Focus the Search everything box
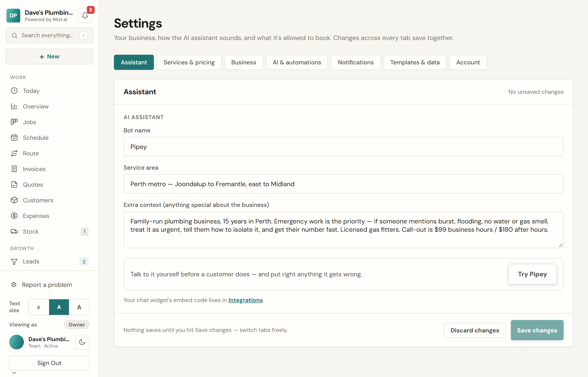The height and width of the screenshot is (377, 588). [49, 35]
